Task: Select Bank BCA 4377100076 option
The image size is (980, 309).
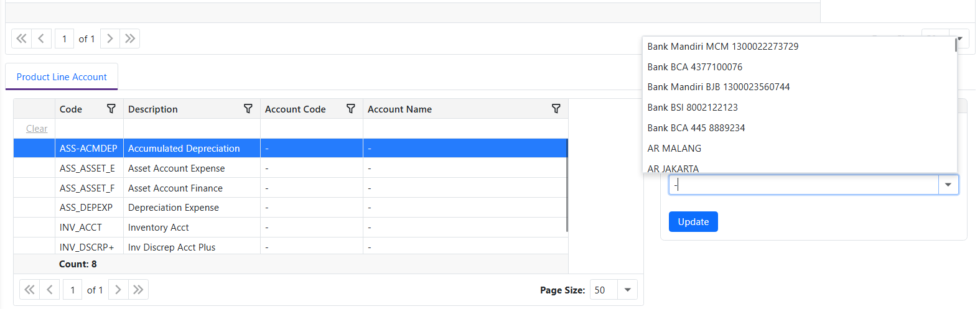Action: [x=798, y=67]
